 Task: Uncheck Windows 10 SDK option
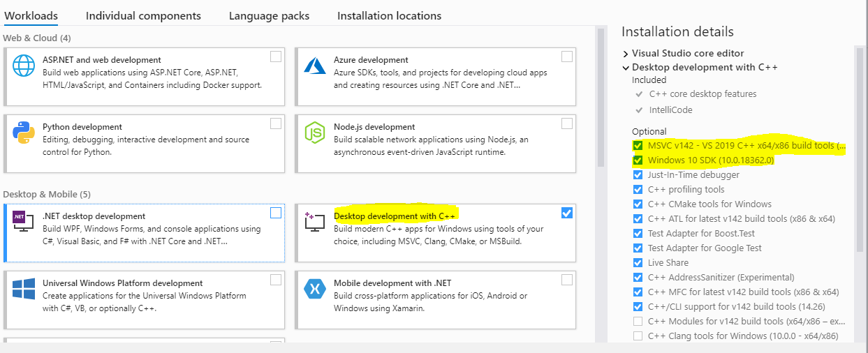[x=638, y=160]
